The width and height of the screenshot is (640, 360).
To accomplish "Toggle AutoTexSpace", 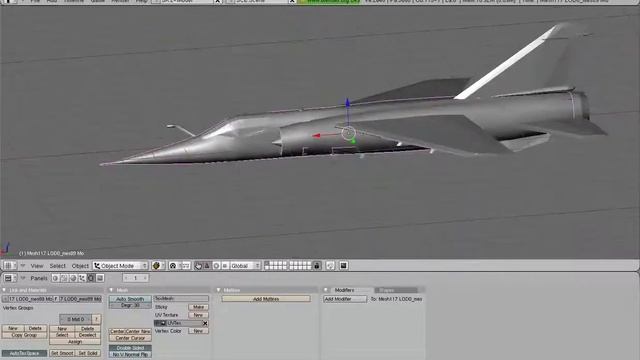I will [x=24, y=353].
